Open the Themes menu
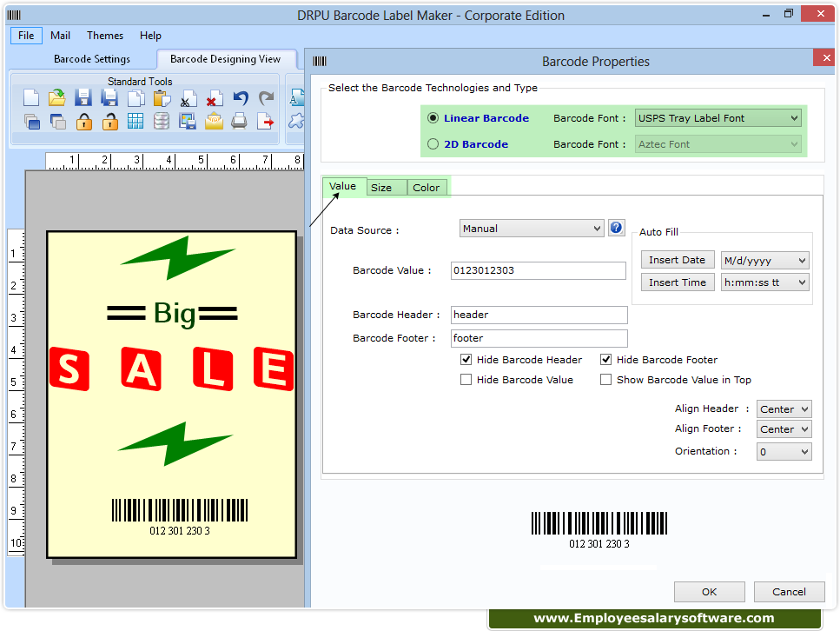The width and height of the screenshot is (840, 631). [x=104, y=36]
